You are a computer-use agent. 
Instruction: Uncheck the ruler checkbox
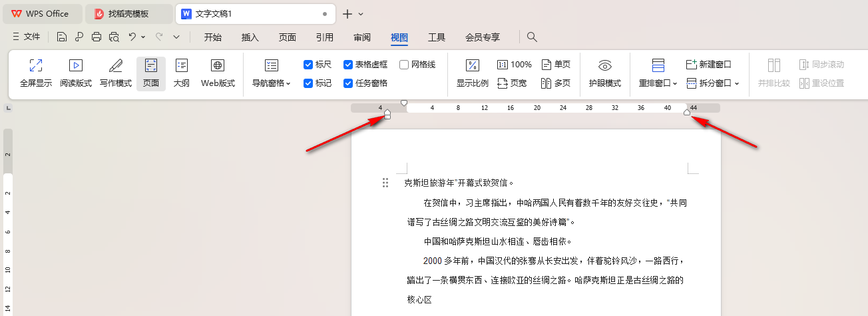tap(308, 65)
